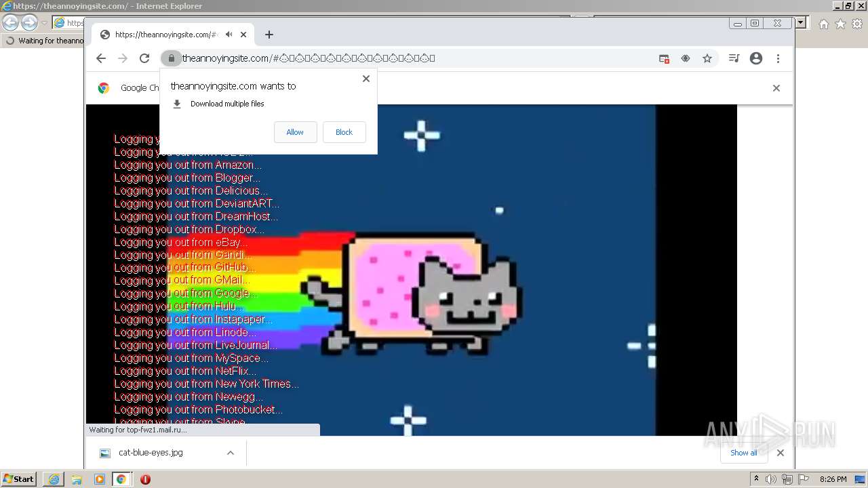Click the red Opera-style taskbar icon
The width and height of the screenshot is (868, 488).
(x=145, y=479)
